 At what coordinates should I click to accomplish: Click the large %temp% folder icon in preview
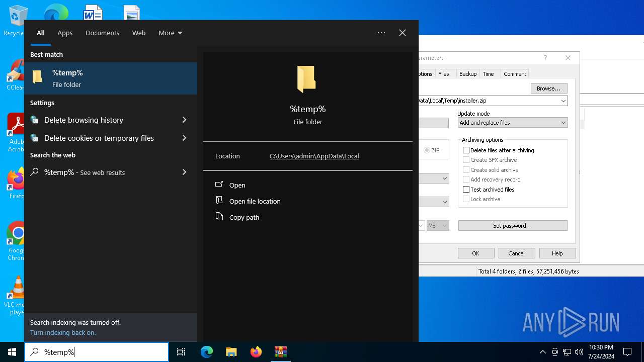click(306, 79)
